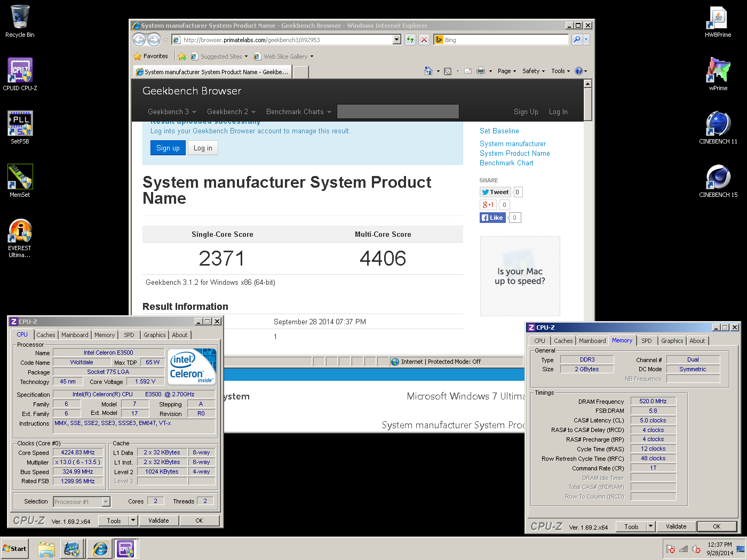
Task: Select the EVEREST Ultimate desktop shortcut
Action: (x=20, y=238)
